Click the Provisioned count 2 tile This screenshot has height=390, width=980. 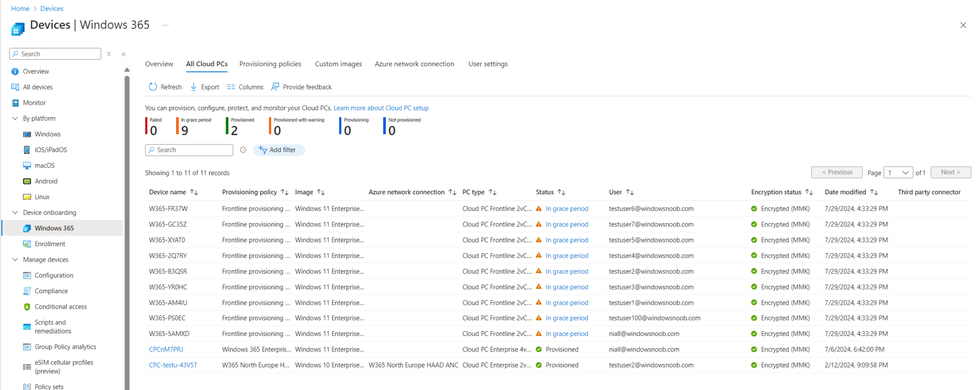[240, 126]
